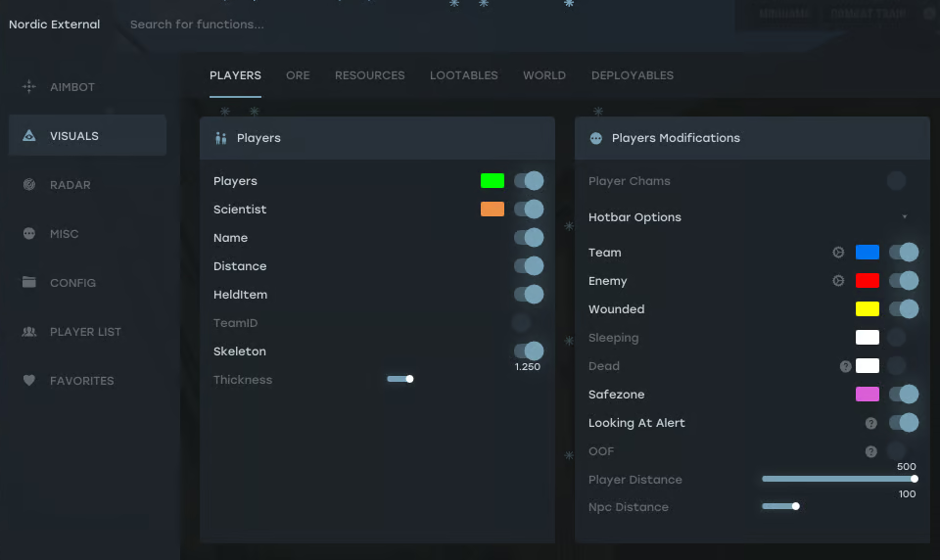Enable the OOF toggle
This screenshot has width=940, height=560.
tap(896, 451)
